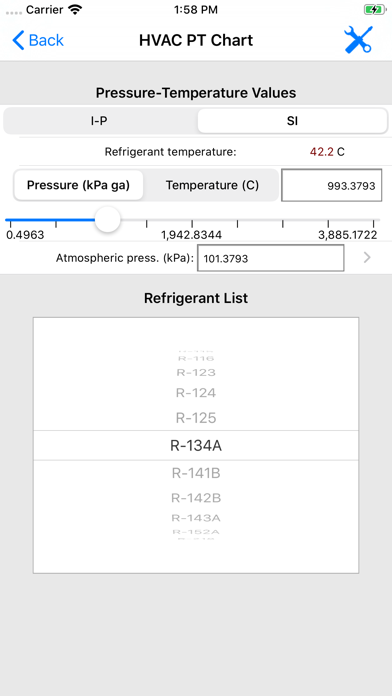
Task: Tap the Refrigerant List heading
Action: (x=196, y=298)
